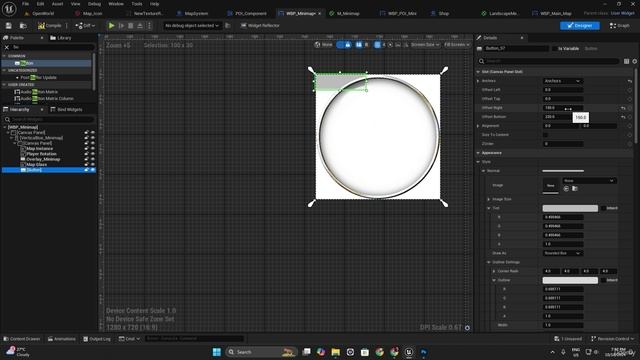Collapse the WBP_Minimap root in the hierarchy
This screenshot has height=360, width=640.
click(4, 127)
